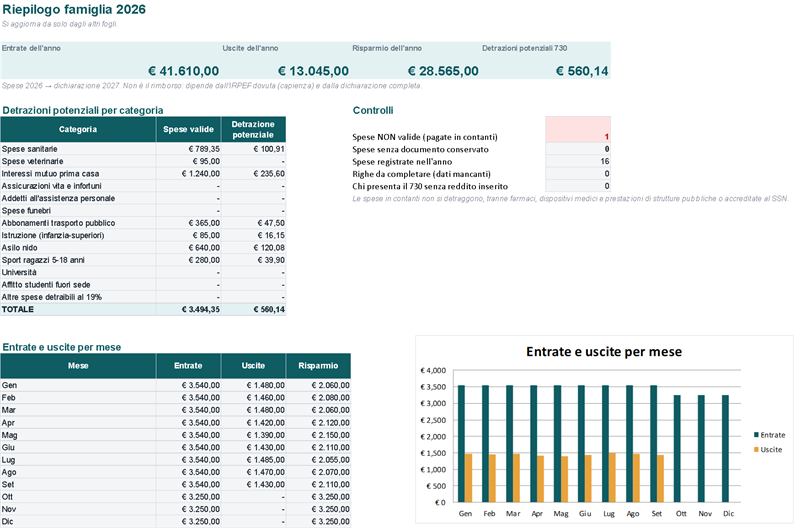Click 'Spese registrate nell'anno' label

coord(402,161)
